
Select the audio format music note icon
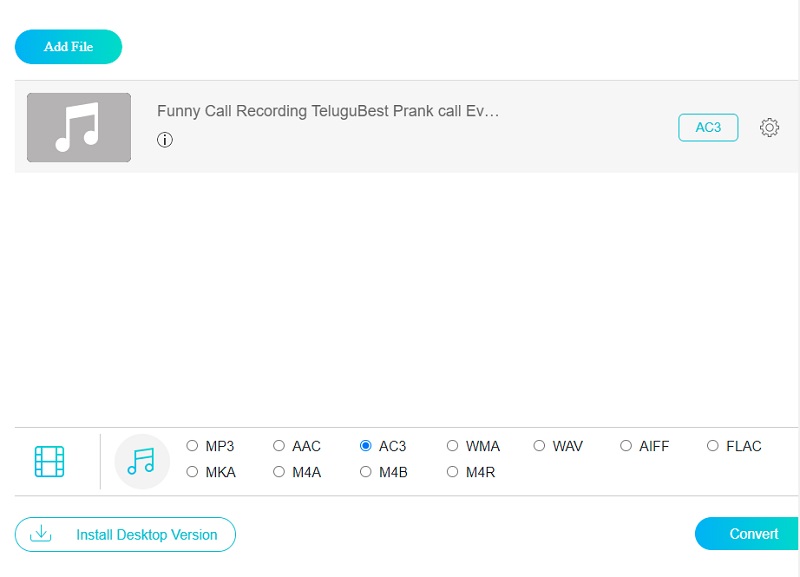[x=142, y=461]
